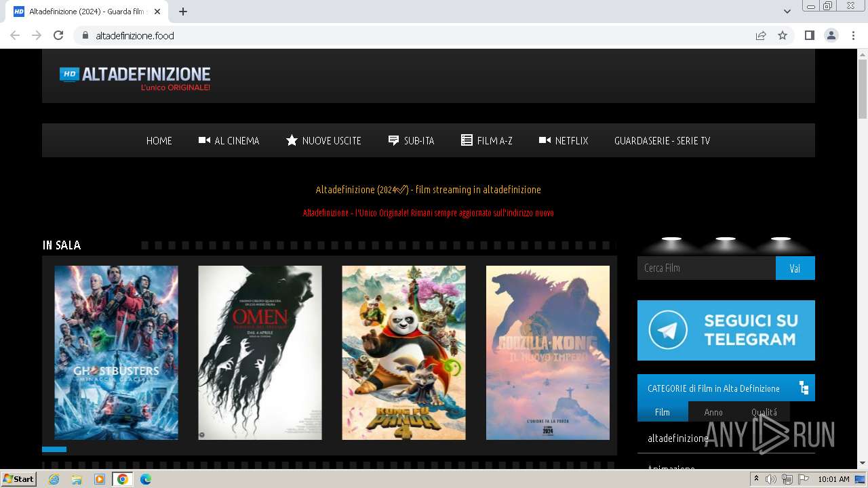The width and height of the screenshot is (868, 488).
Task: Open the altadefinizione category link
Action: [678, 439]
